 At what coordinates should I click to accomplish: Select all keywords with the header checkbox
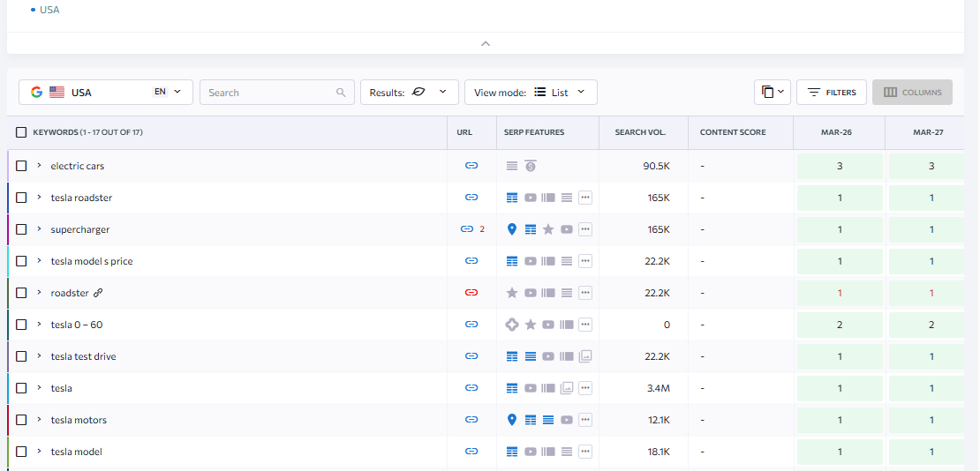tap(21, 132)
